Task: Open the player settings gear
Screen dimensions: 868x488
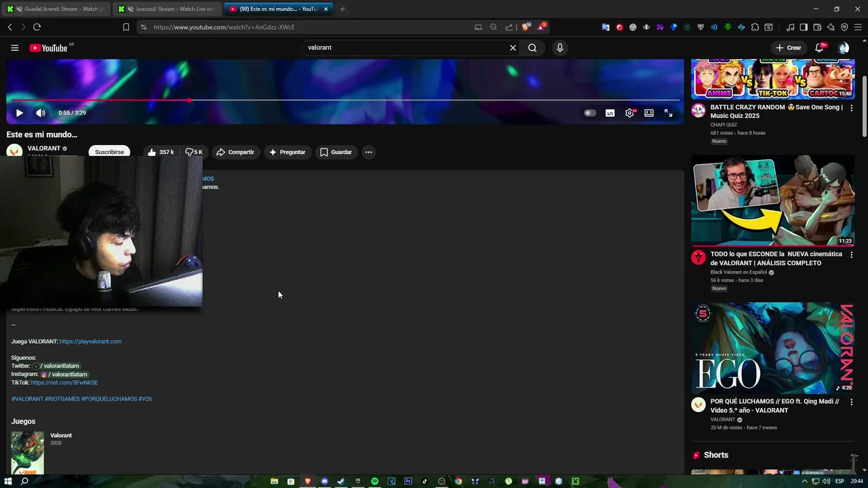Action: [630, 113]
